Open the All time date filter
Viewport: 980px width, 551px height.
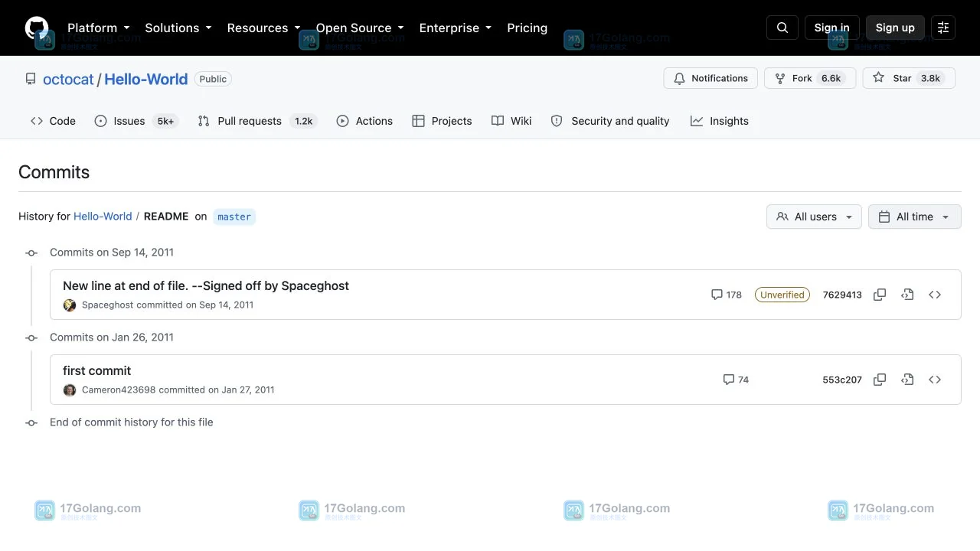(914, 217)
